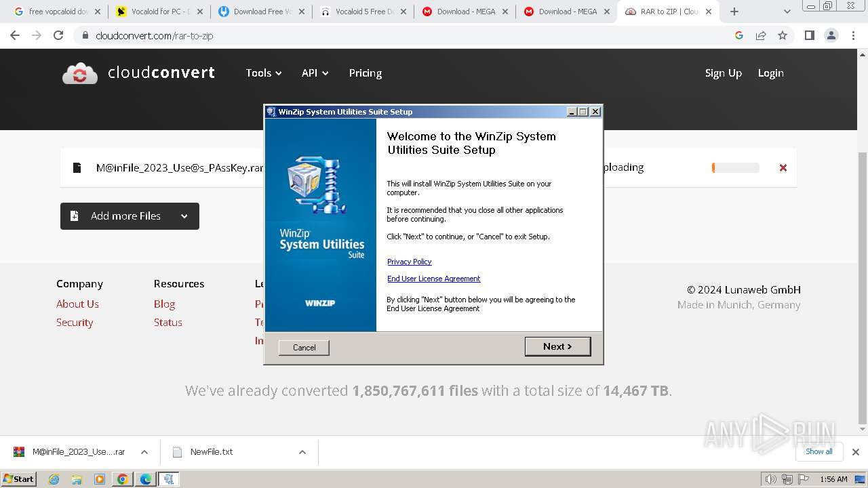Click Add more Files button
Image resolution: width=868 pixels, height=488 pixels.
tap(130, 216)
